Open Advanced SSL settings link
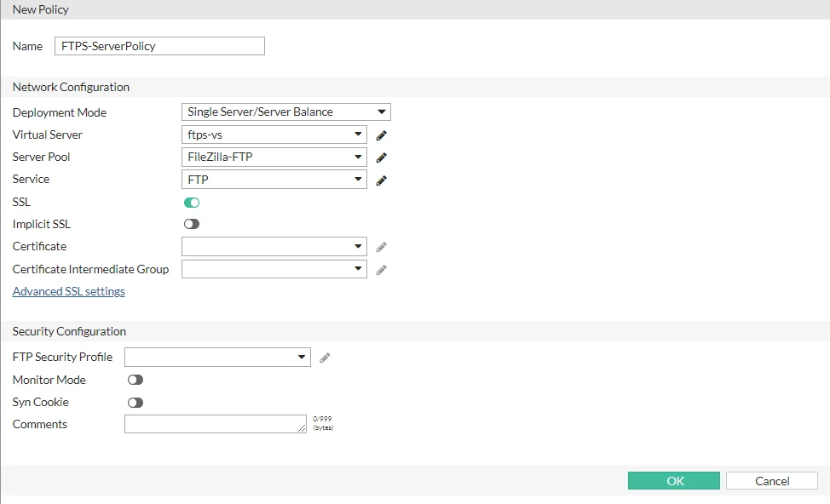This screenshot has width=830, height=504. tap(69, 291)
